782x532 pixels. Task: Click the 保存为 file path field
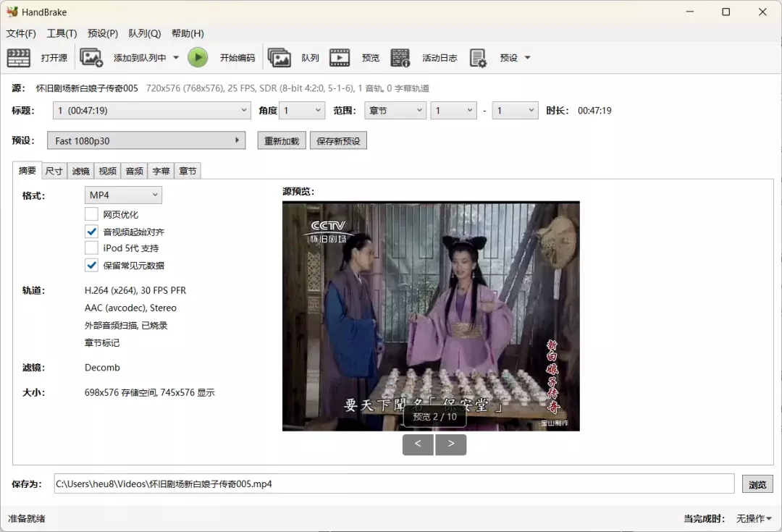pos(394,484)
